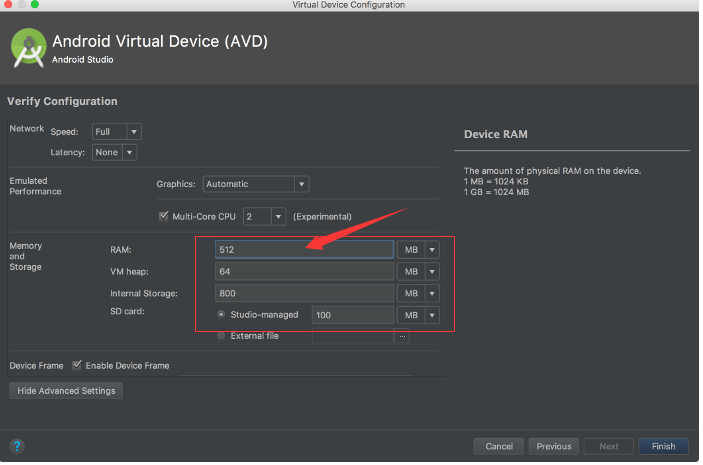703x465 pixels.
Task: Focus the VM heap input field
Action: coord(304,271)
